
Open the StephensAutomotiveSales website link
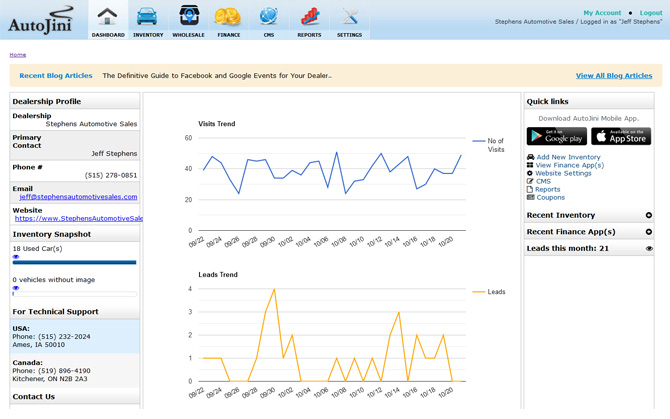point(79,218)
